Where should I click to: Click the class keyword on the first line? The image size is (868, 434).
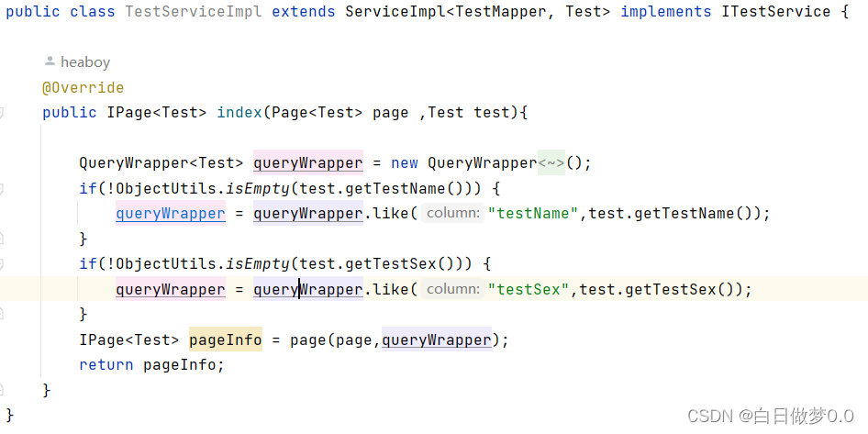[93, 12]
